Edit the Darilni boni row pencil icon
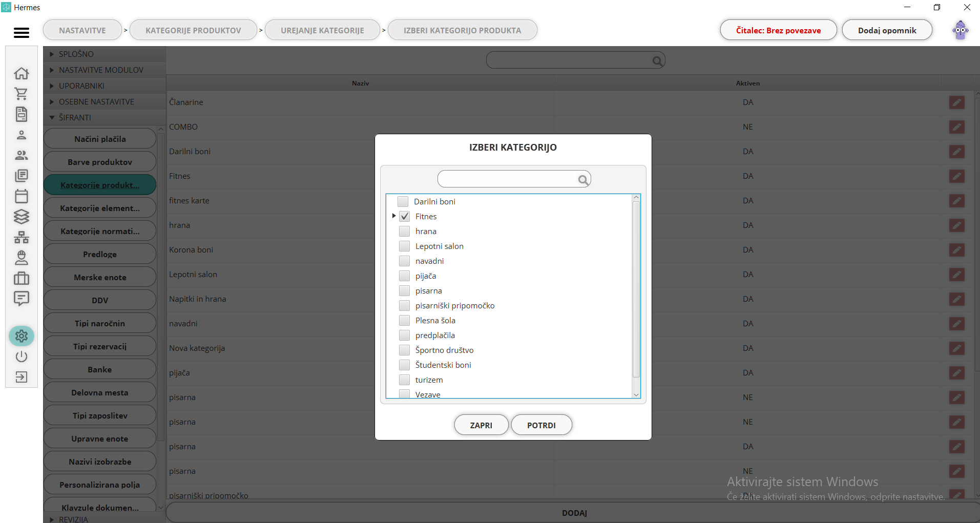 pyautogui.click(x=956, y=152)
